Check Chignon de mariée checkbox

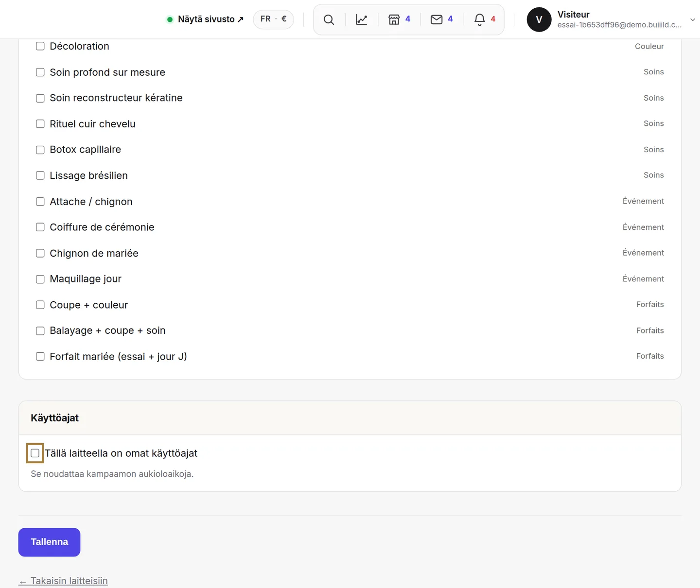40,253
